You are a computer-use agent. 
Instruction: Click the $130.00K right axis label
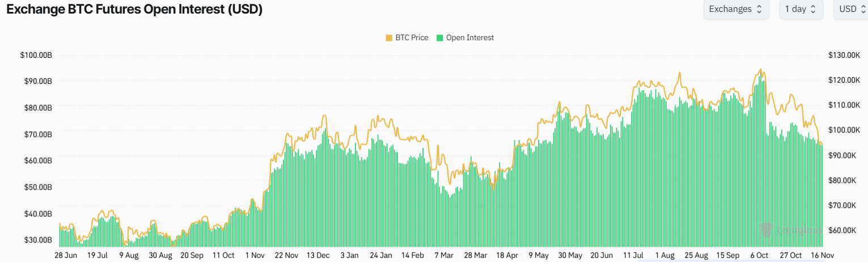tap(844, 55)
